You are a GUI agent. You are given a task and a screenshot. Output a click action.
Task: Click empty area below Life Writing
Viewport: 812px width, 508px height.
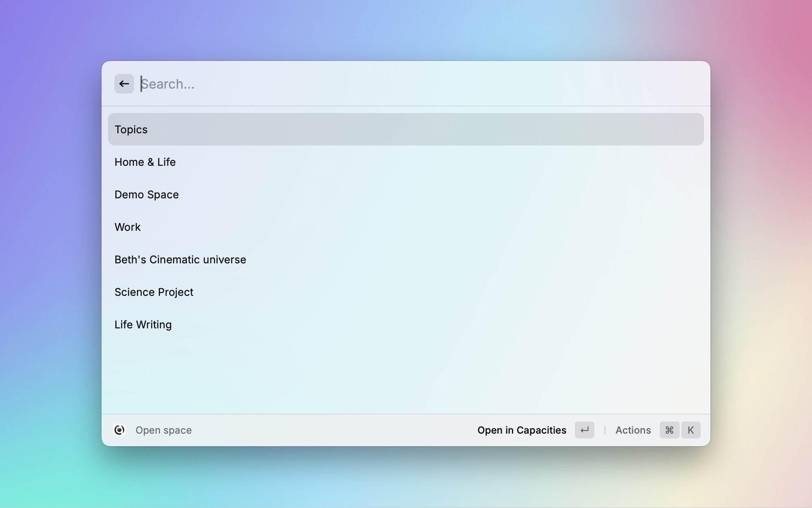(x=405, y=374)
